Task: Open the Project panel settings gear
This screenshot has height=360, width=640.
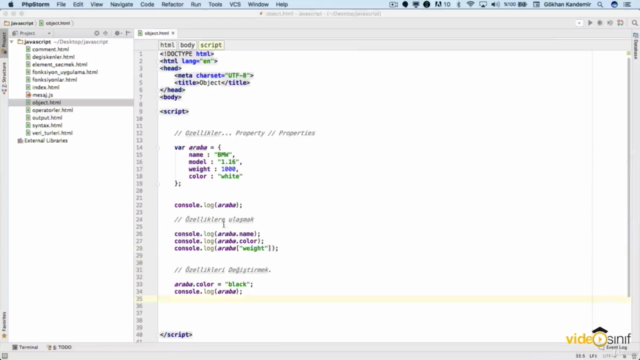Action: pyautogui.click(x=118, y=33)
